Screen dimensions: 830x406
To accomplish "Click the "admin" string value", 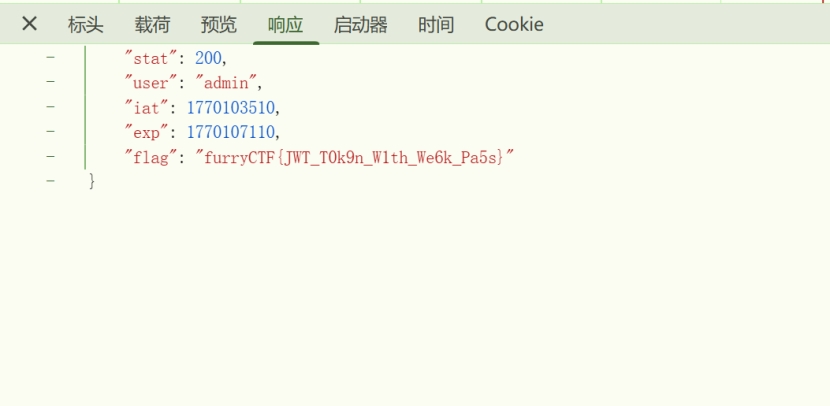I will pos(228,82).
